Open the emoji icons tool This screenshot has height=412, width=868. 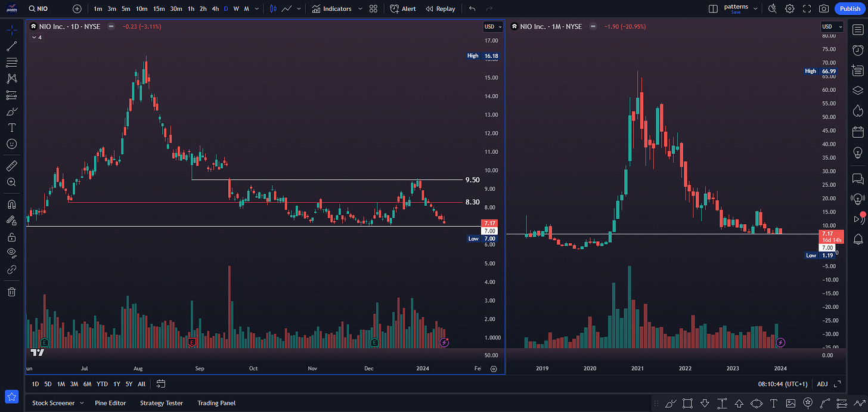[x=12, y=144]
